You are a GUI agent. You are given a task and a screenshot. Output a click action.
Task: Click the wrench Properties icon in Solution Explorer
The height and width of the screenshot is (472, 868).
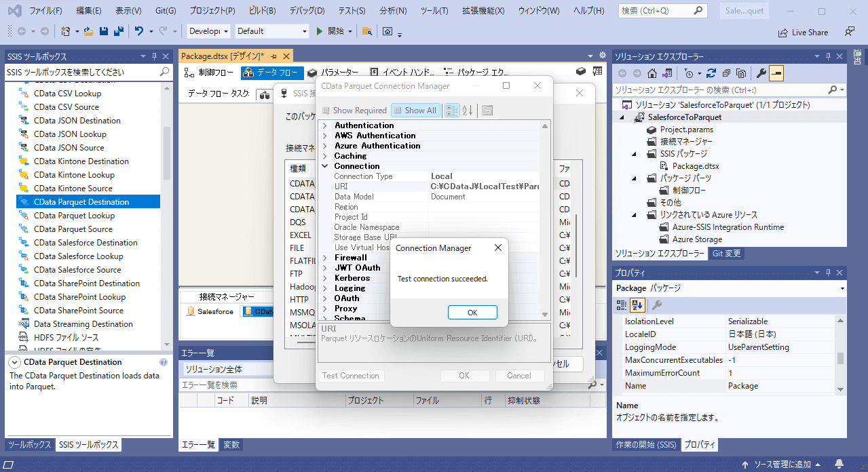(761, 73)
